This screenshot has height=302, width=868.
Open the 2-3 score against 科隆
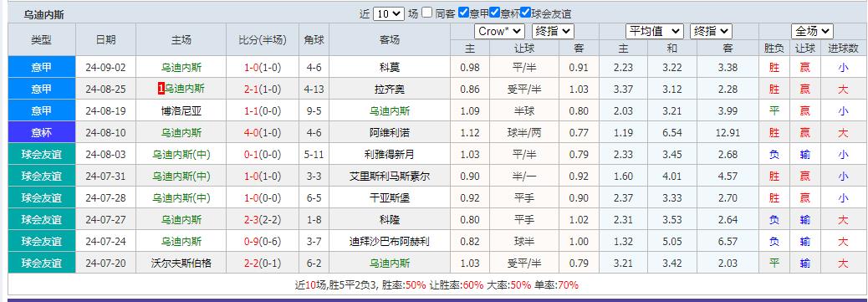click(252, 220)
